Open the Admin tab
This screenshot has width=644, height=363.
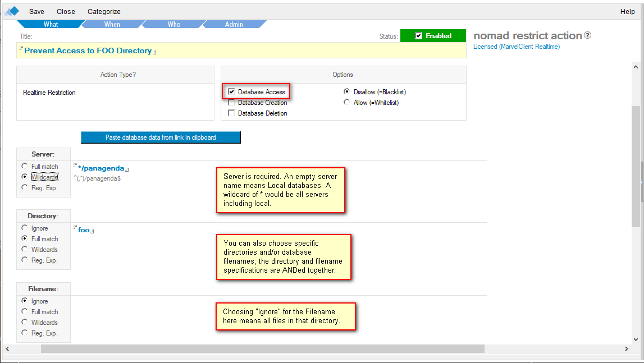pos(234,24)
